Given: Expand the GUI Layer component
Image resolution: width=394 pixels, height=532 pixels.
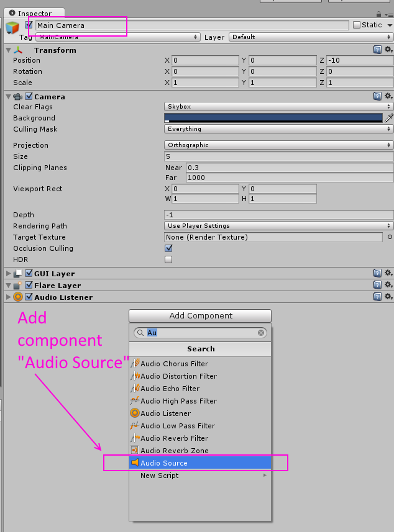Looking at the screenshot, I should [9, 274].
